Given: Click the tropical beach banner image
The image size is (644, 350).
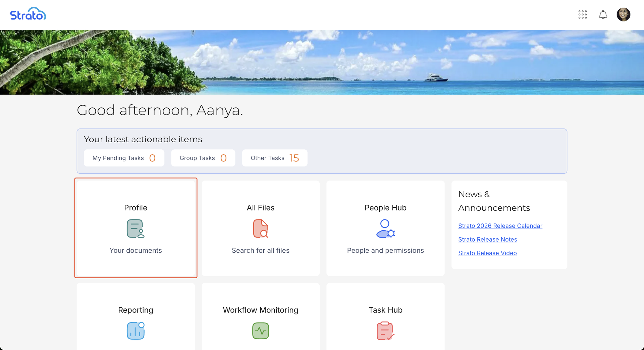Looking at the screenshot, I should [x=322, y=62].
